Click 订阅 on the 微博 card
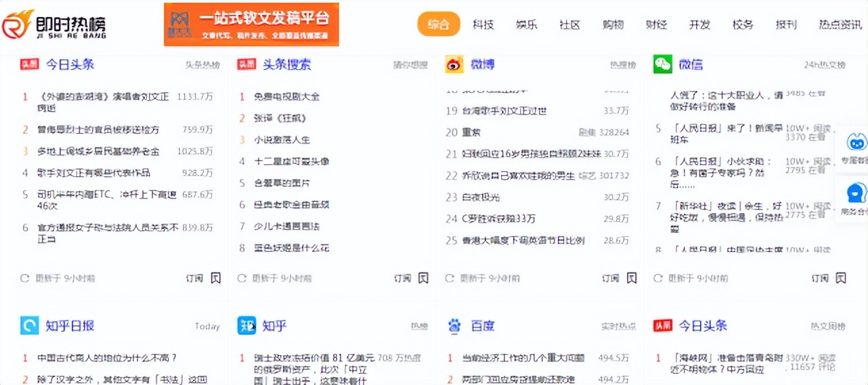Image resolution: width=868 pixels, height=385 pixels. 611,278
